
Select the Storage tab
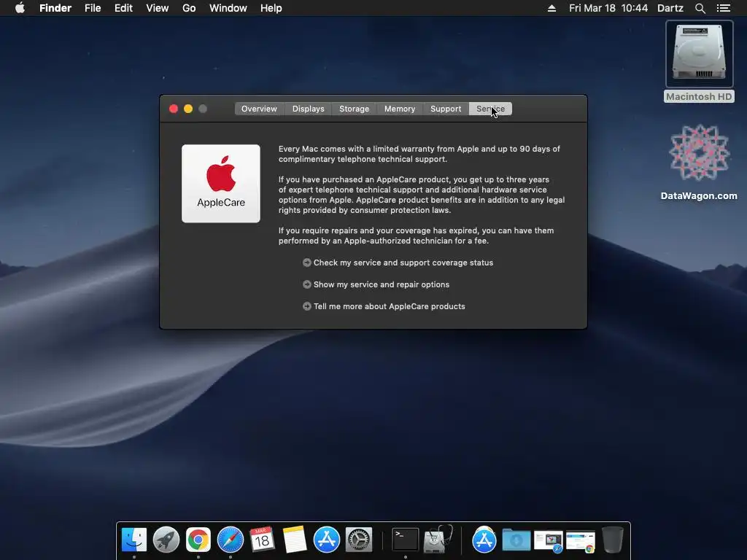pyautogui.click(x=354, y=109)
